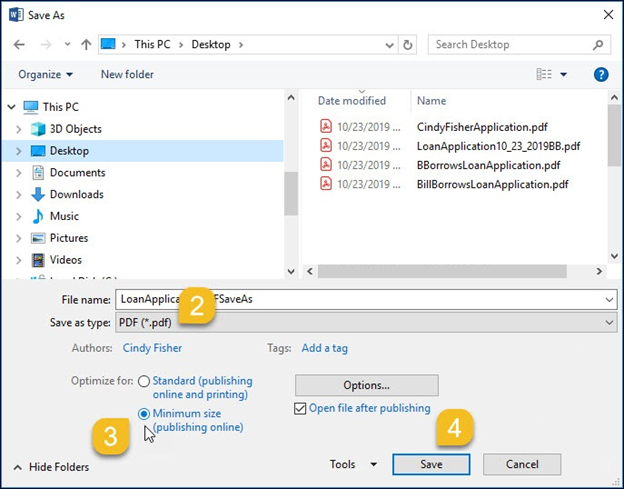624x489 pixels.
Task: Expand the Pictures tree node
Action: pyautogui.click(x=18, y=238)
